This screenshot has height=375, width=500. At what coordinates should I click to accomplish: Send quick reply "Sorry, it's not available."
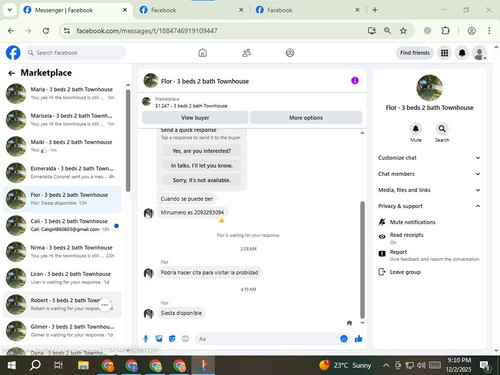coord(202,180)
